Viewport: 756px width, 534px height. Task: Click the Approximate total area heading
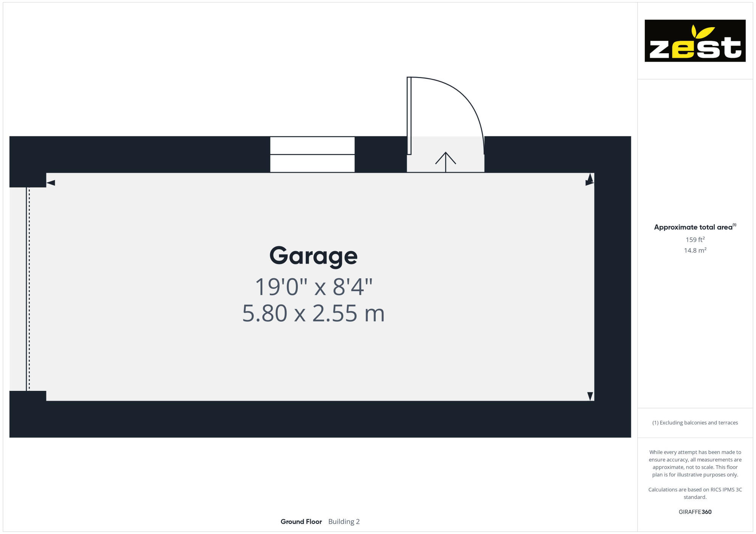pyautogui.click(x=694, y=227)
